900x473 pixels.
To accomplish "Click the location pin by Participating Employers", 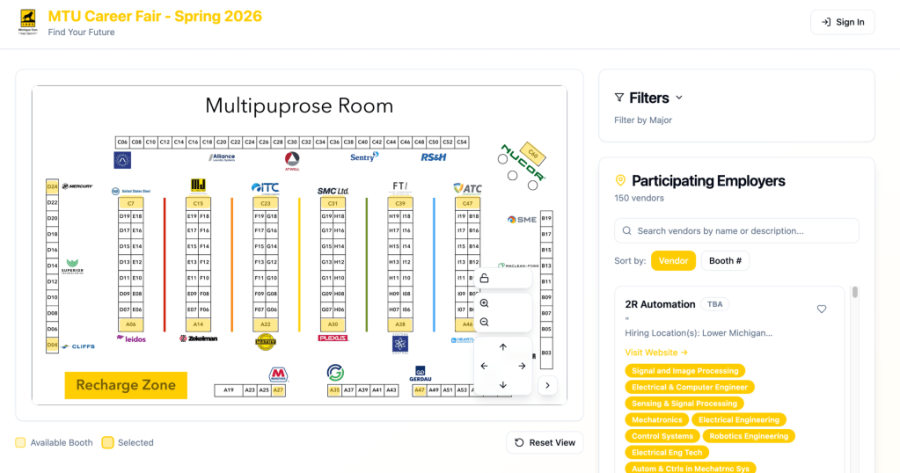I will pos(620,181).
